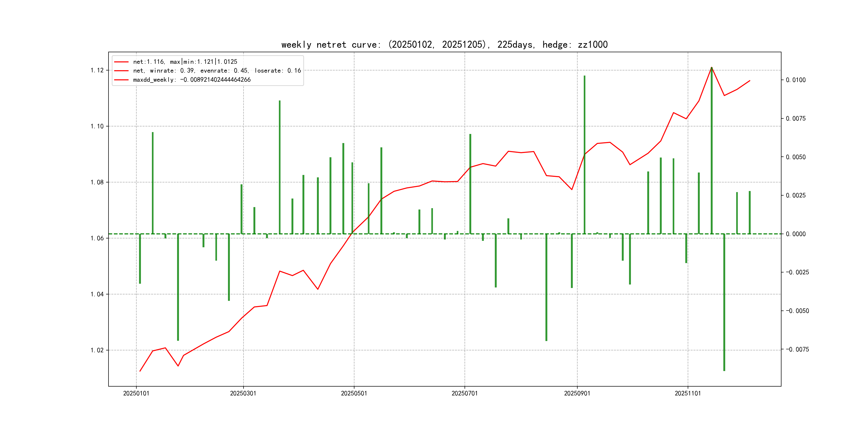Click the -0.0075 right axis label

tap(797, 349)
